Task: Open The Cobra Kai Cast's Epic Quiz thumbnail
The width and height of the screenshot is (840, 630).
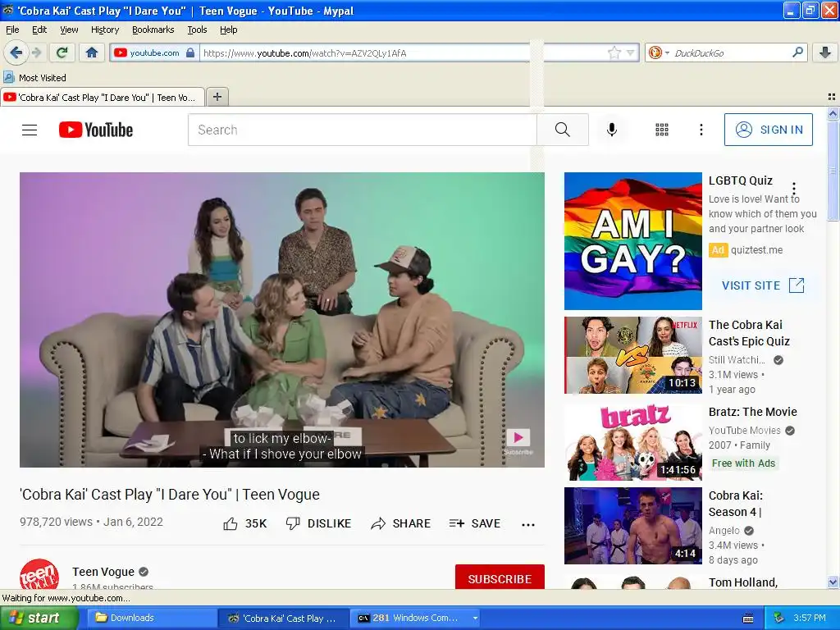Action: coord(632,354)
